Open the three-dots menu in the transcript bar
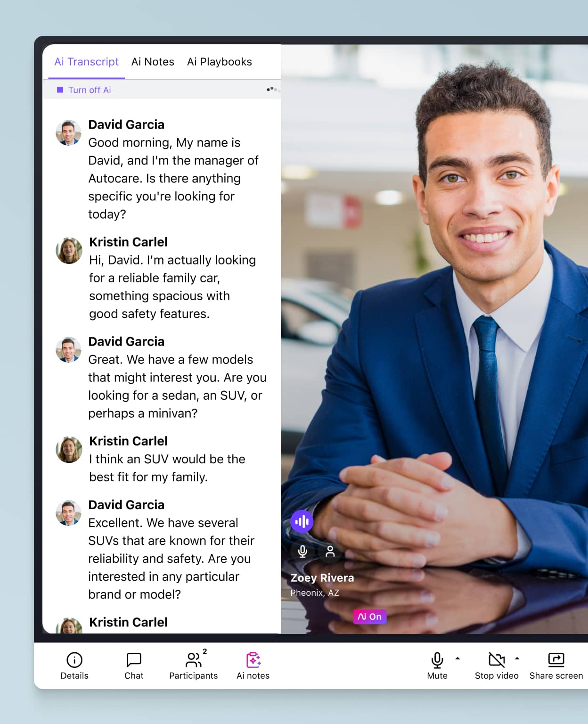The height and width of the screenshot is (724, 588). coord(272,89)
